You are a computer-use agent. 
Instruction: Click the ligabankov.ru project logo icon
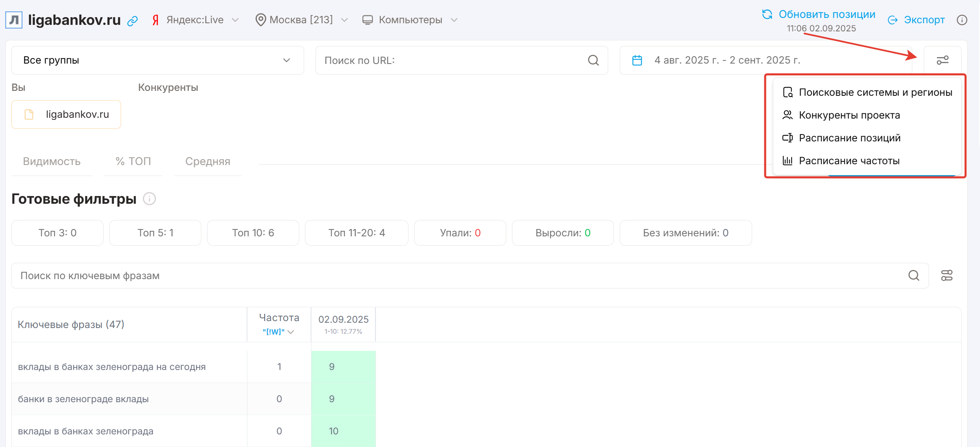(x=14, y=20)
